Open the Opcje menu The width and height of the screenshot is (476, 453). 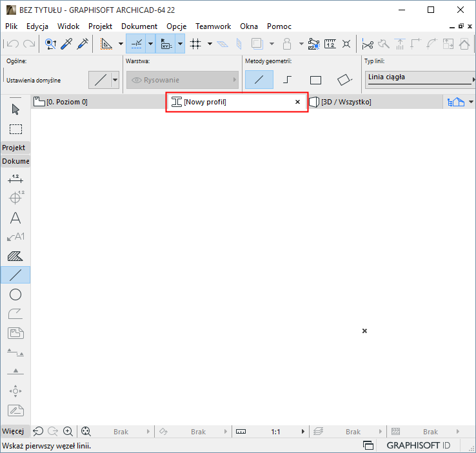pos(176,26)
